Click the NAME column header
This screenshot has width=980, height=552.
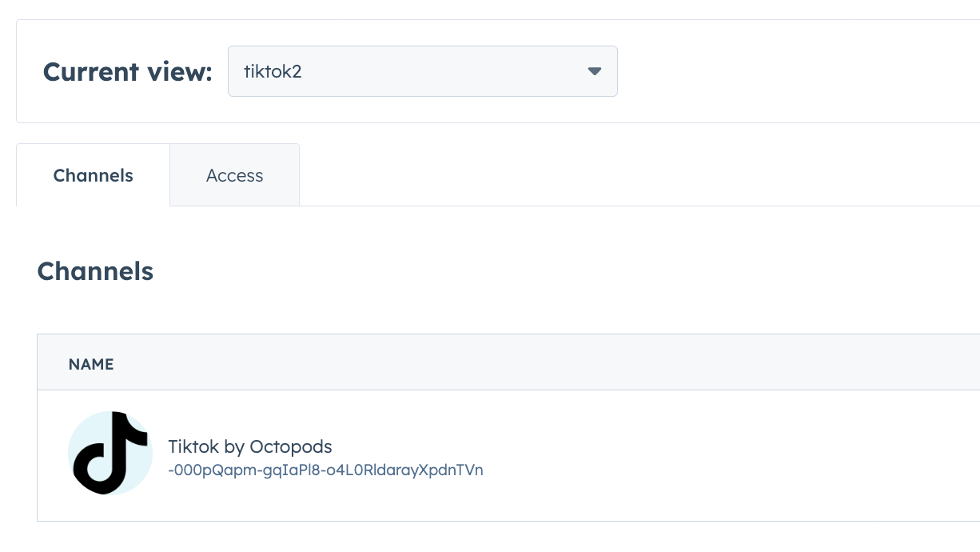91,364
